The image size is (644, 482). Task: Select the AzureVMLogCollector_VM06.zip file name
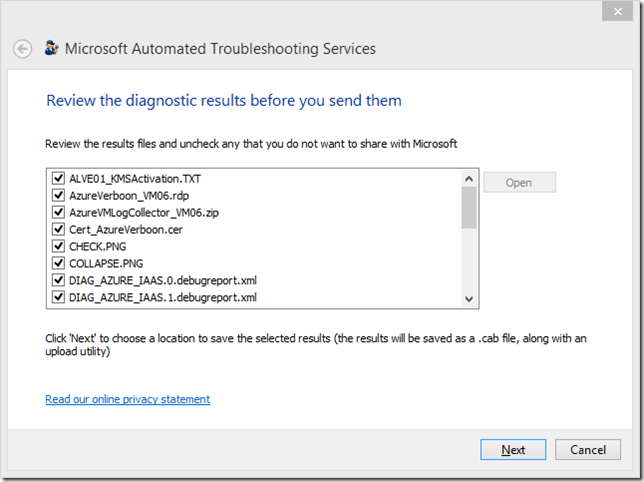[x=144, y=213]
